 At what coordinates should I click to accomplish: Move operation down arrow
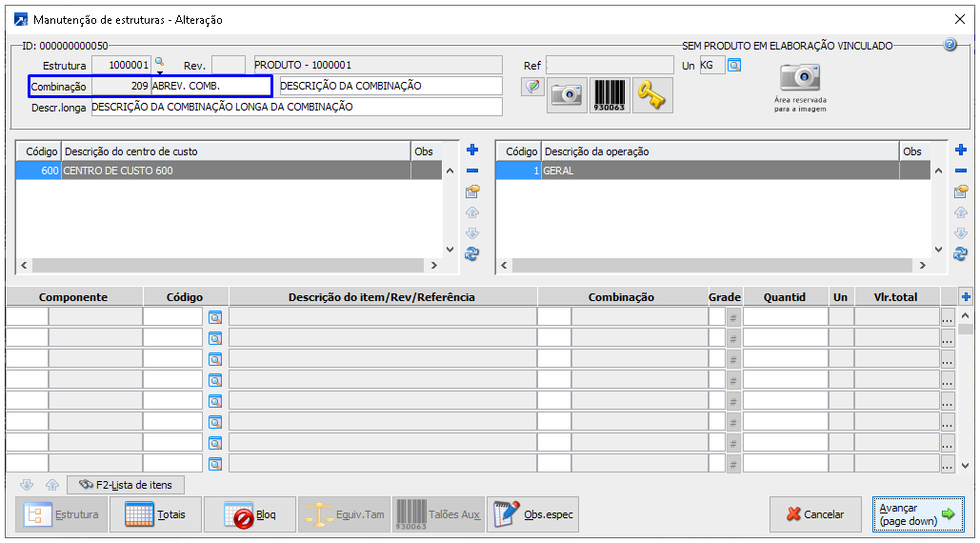pyautogui.click(x=961, y=233)
